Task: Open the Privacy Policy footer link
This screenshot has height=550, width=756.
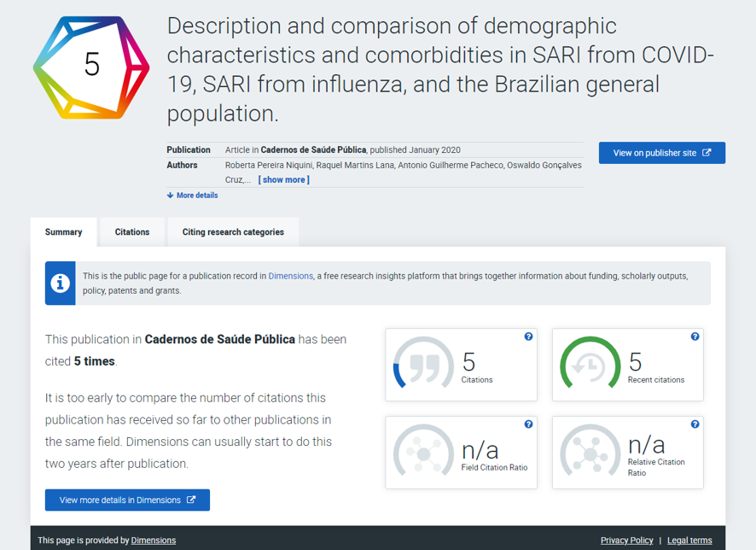Action: click(x=627, y=541)
